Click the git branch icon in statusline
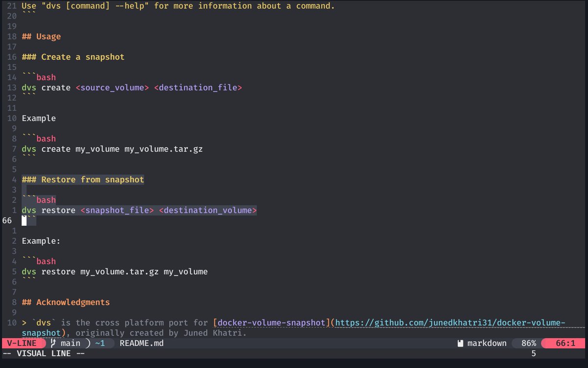Viewport: 588px width, 368px height. click(x=53, y=343)
